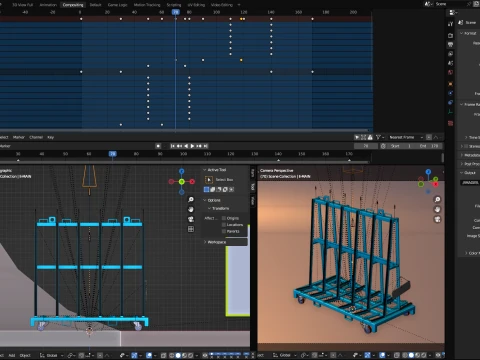Open the Tool sidebar tab
The width and height of the screenshot is (480, 360).
tap(253, 187)
